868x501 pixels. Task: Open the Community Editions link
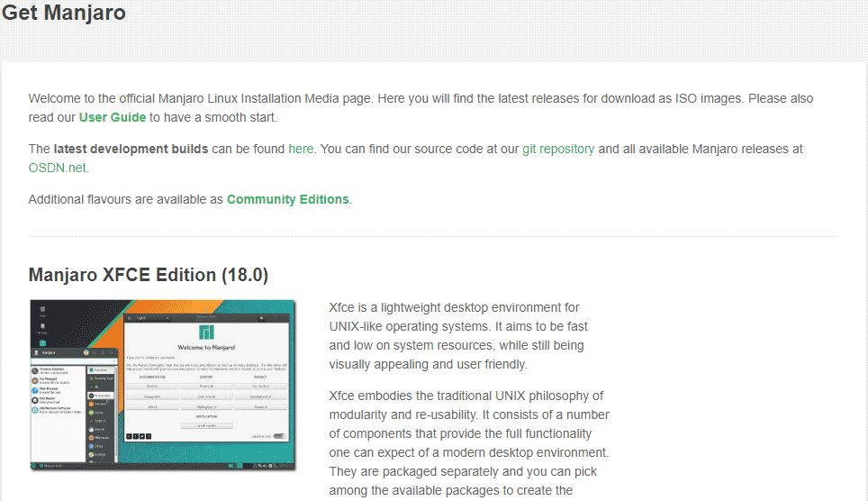(288, 199)
